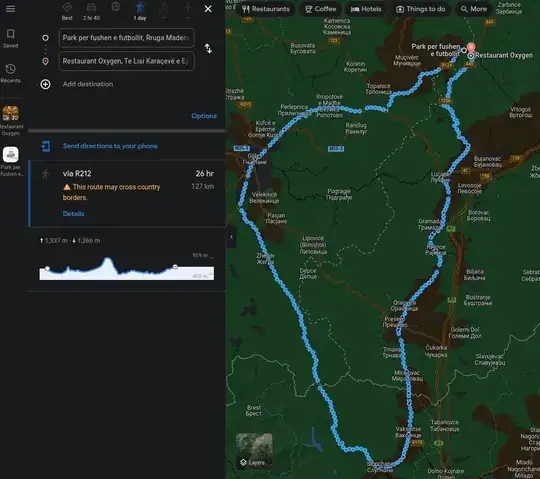Viewport: 540px width, 479px height.
Task: Click the origin circle icon beside start field
Action: (x=45, y=38)
